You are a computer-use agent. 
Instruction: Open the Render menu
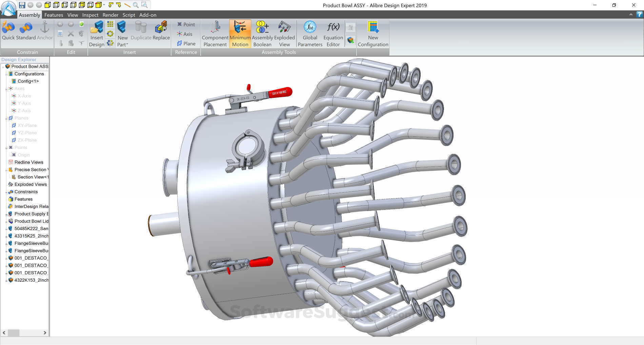[110, 15]
